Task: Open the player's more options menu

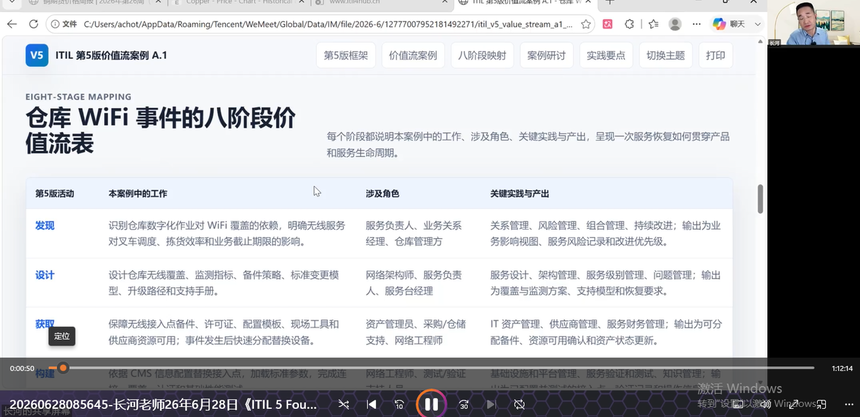Action: coord(848,405)
